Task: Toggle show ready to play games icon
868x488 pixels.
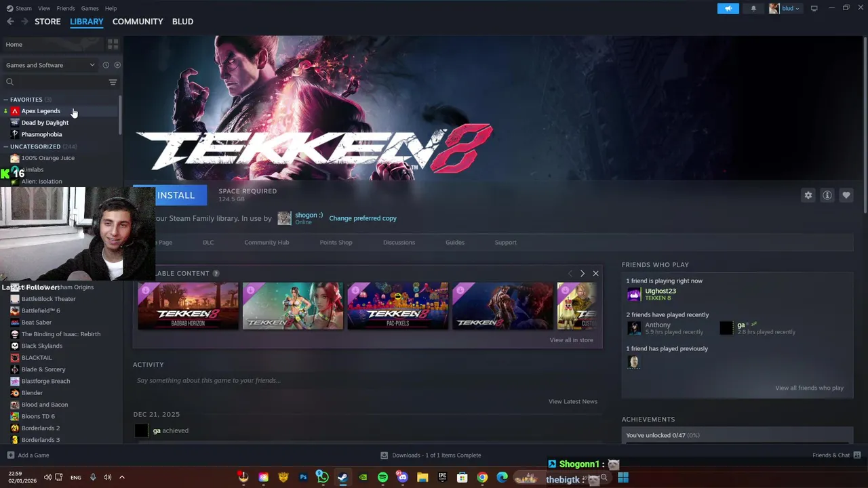Action: (117, 65)
